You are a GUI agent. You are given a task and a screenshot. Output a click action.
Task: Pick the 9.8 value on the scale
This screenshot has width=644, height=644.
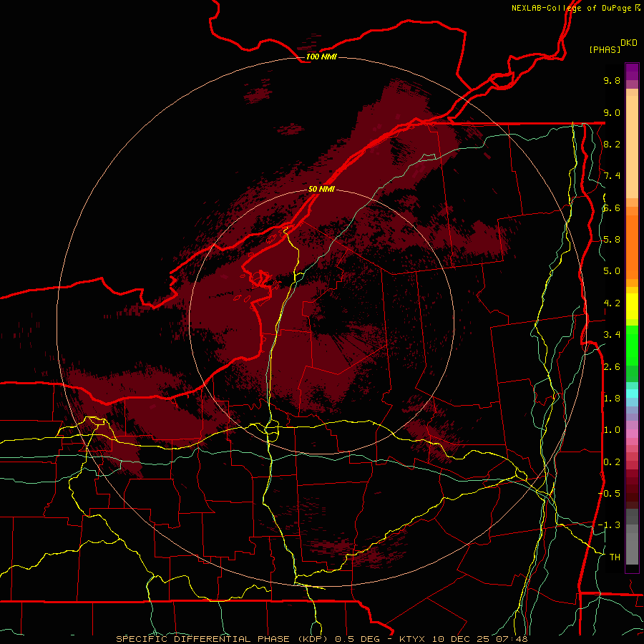pyautogui.click(x=612, y=80)
